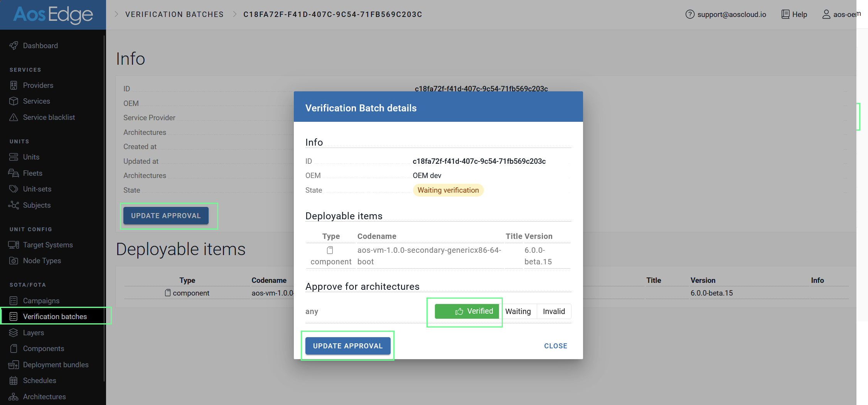
Task: Click the Providers sidebar icon
Action: (x=13, y=85)
